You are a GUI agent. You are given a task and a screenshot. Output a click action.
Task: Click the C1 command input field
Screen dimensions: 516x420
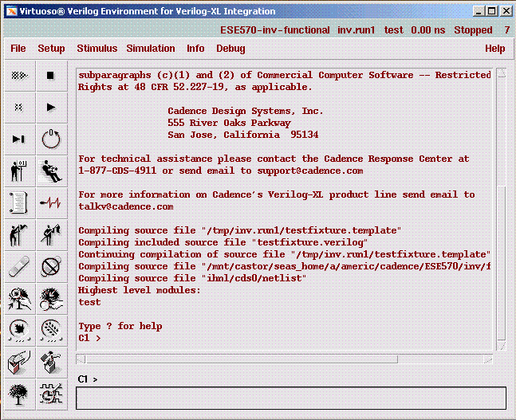291,398
